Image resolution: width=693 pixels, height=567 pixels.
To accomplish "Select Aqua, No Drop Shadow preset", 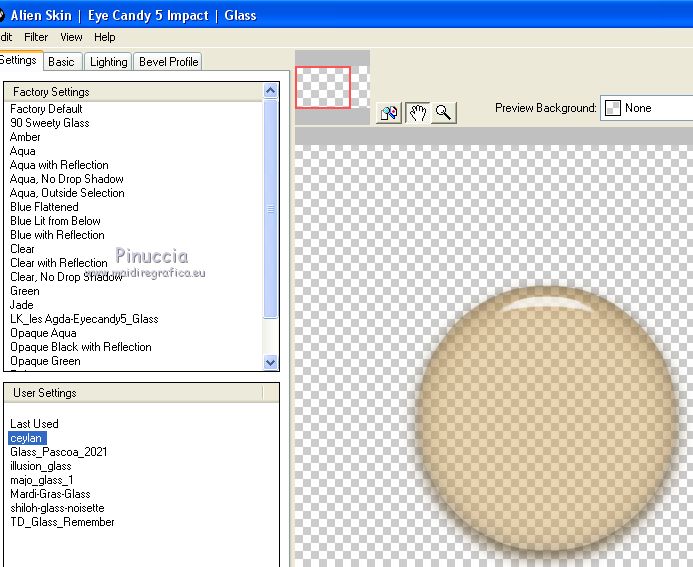I will pyautogui.click(x=67, y=179).
